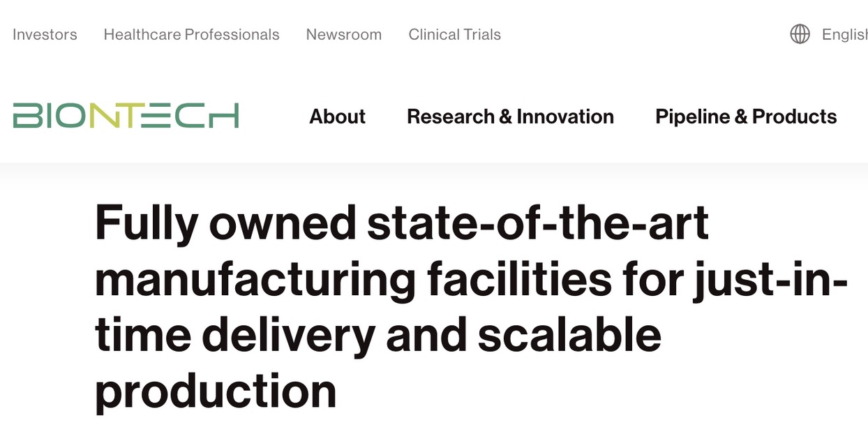This screenshot has width=868, height=441.
Task: Click the word "time" in the headline
Action: [x=142, y=336]
